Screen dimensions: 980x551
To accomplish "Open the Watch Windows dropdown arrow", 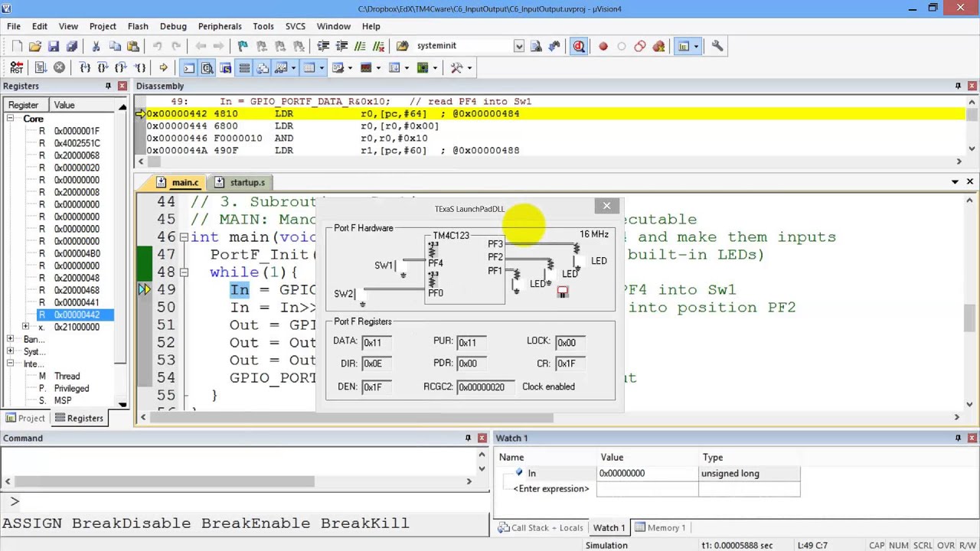I will (293, 68).
